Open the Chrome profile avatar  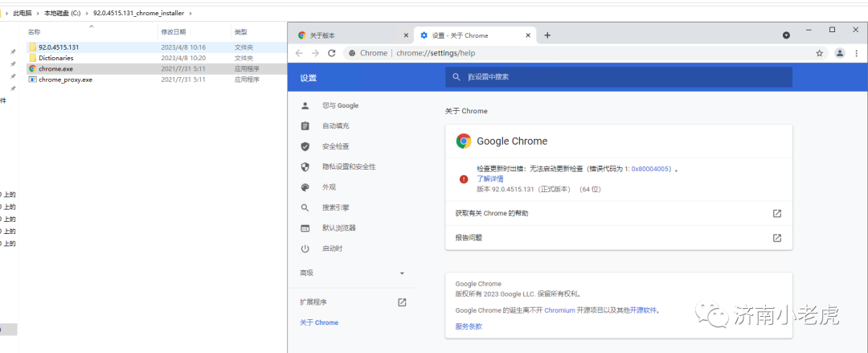[840, 53]
